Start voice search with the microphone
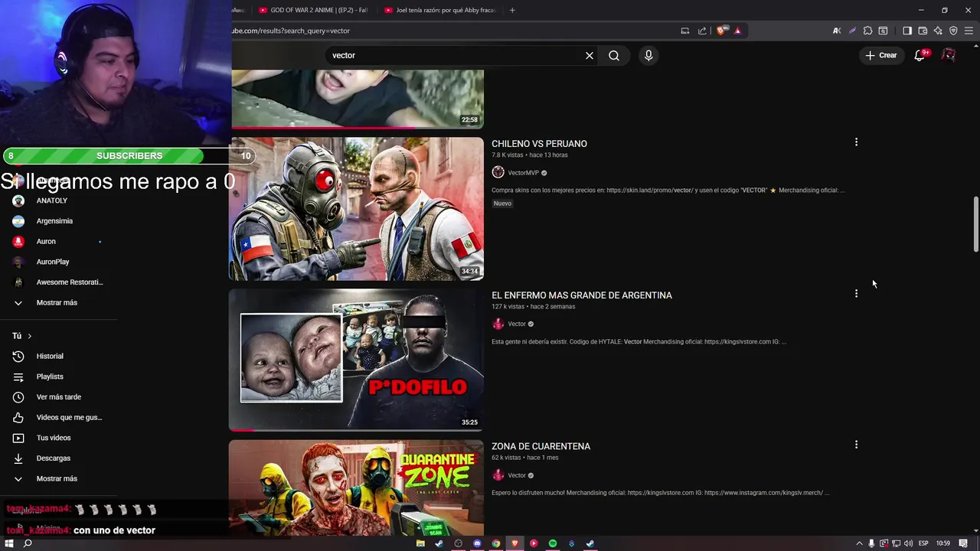Image resolution: width=980 pixels, height=551 pixels. pyautogui.click(x=648, y=55)
